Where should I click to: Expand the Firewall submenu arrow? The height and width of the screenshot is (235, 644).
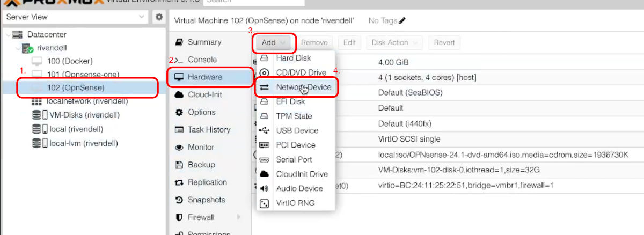pos(238,217)
